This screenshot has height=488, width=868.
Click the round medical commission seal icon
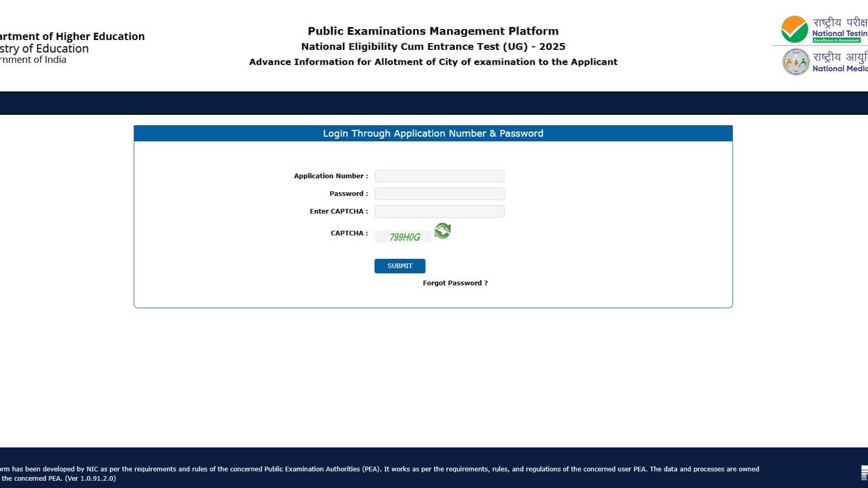(x=795, y=62)
